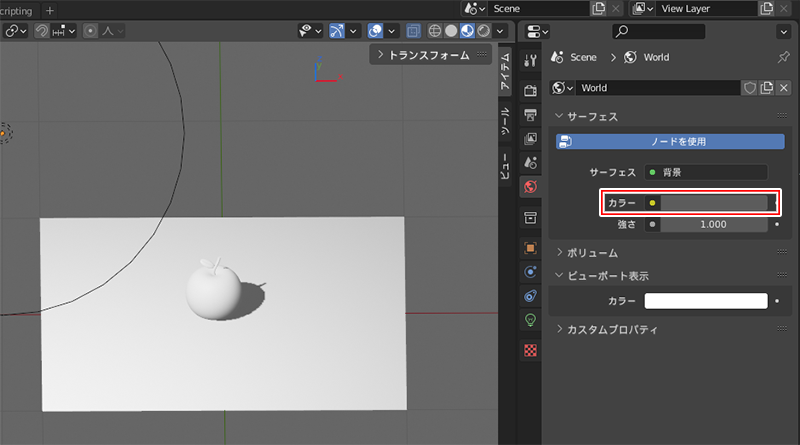Open the Object properties orange square icon
The image size is (800, 445).
tap(530, 247)
